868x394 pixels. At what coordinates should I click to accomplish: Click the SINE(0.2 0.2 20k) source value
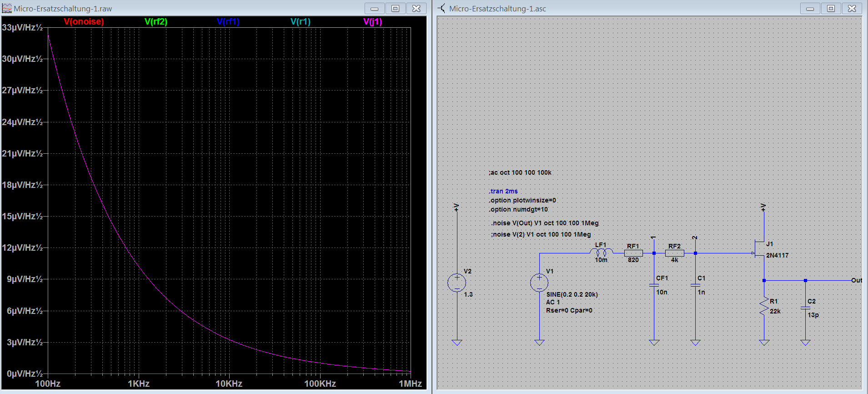(x=572, y=294)
